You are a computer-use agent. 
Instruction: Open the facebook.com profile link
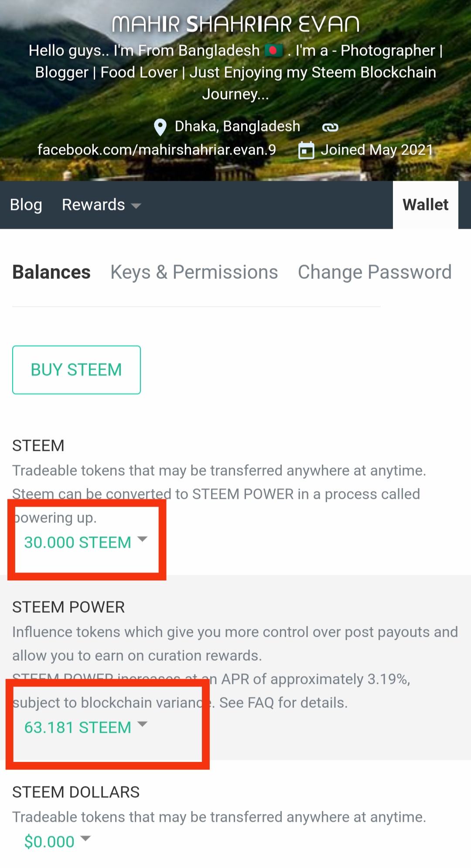157,150
